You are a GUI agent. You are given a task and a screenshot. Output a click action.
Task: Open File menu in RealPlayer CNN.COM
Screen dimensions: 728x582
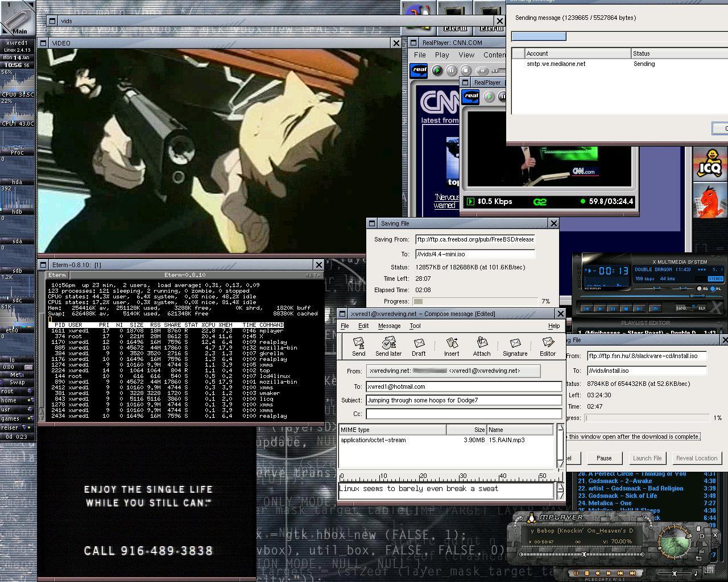pos(420,55)
